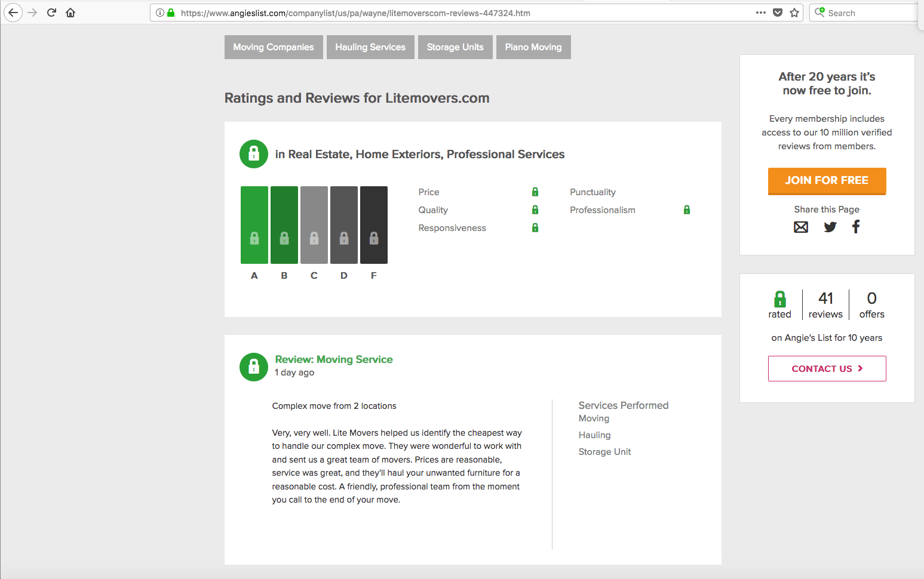Click the browser back arrow button

(13, 13)
